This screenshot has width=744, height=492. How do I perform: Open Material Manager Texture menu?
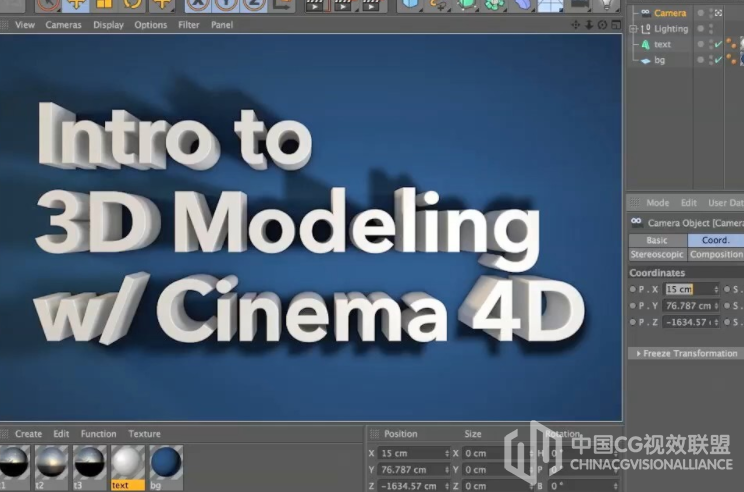pos(144,434)
